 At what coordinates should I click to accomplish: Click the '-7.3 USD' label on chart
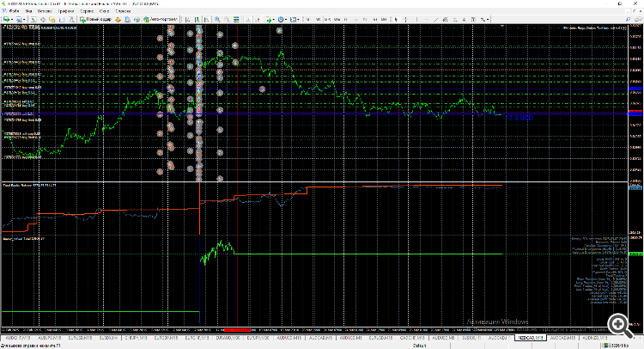tap(519, 118)
